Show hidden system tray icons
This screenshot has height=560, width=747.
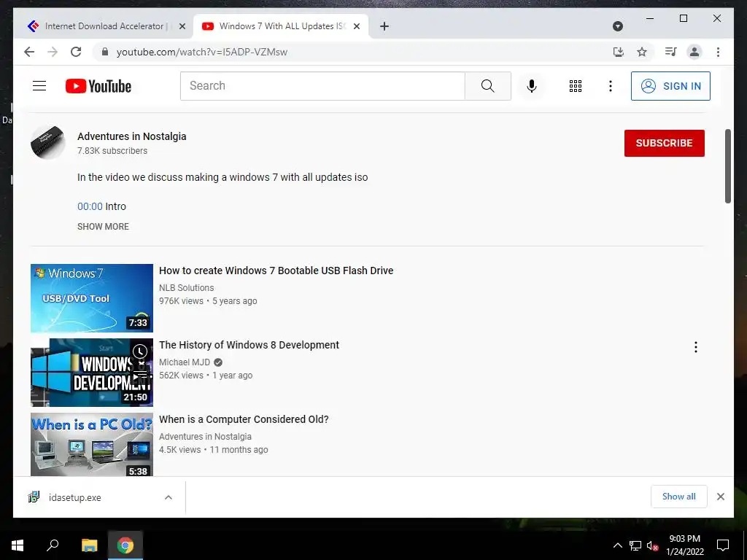(617, 545)
